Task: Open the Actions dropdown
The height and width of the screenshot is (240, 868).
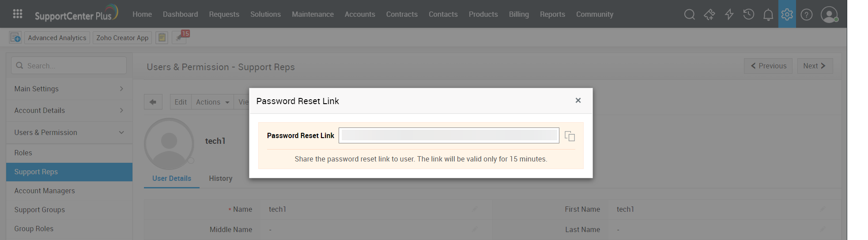Action: [x=212, y=102]
